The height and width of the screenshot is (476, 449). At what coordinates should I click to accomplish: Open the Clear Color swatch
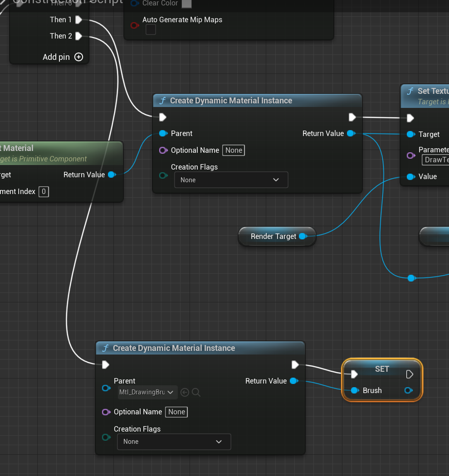pos(186,4)
